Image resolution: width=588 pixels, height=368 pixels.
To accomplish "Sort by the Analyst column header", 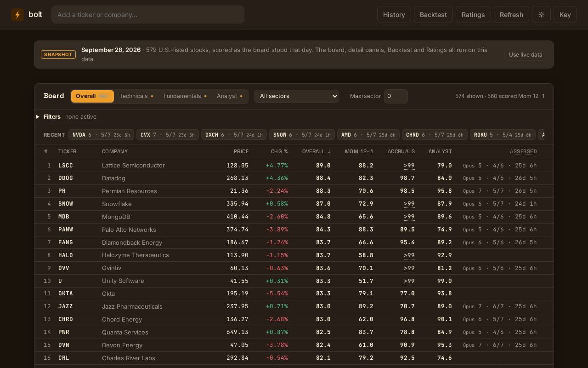I will 440,151.
